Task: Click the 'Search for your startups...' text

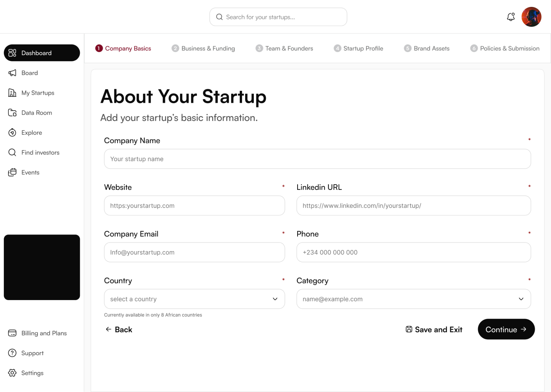Action: pyautogui.click(x=260, y=17)
